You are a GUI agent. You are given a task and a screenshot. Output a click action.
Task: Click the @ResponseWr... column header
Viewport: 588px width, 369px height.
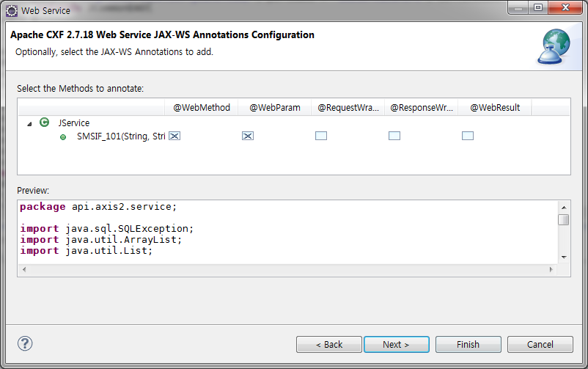click(x=422, y=108)
